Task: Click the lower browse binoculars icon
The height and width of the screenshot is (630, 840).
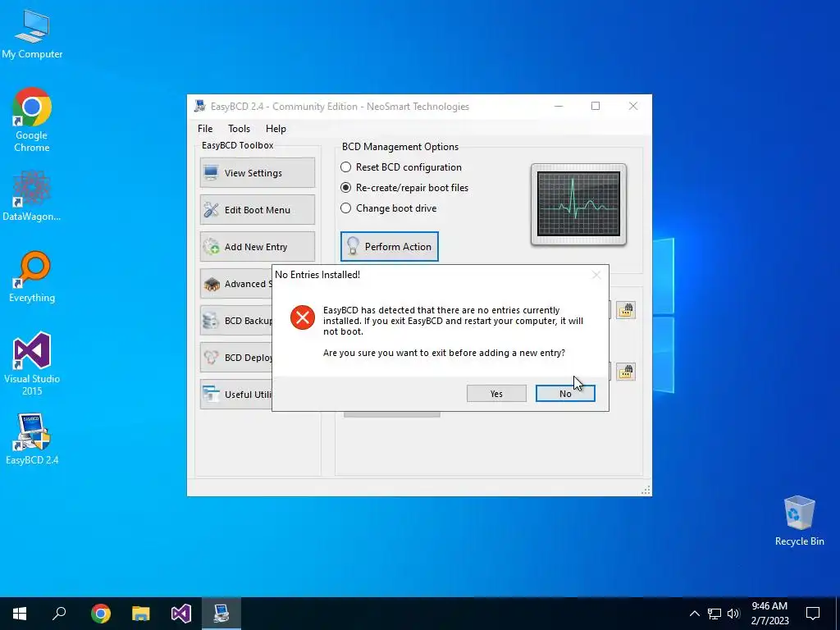Action: [x=626, y=372]
